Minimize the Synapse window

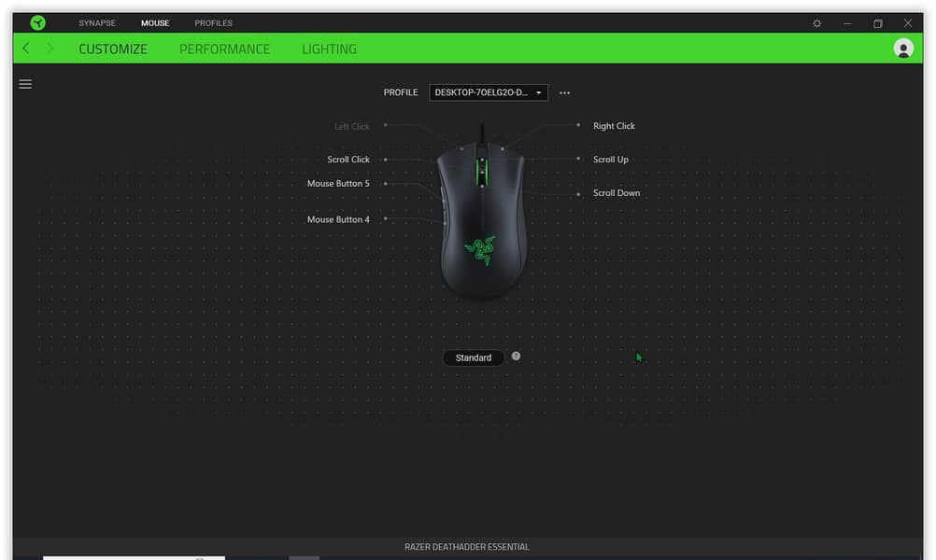point(847,23)
